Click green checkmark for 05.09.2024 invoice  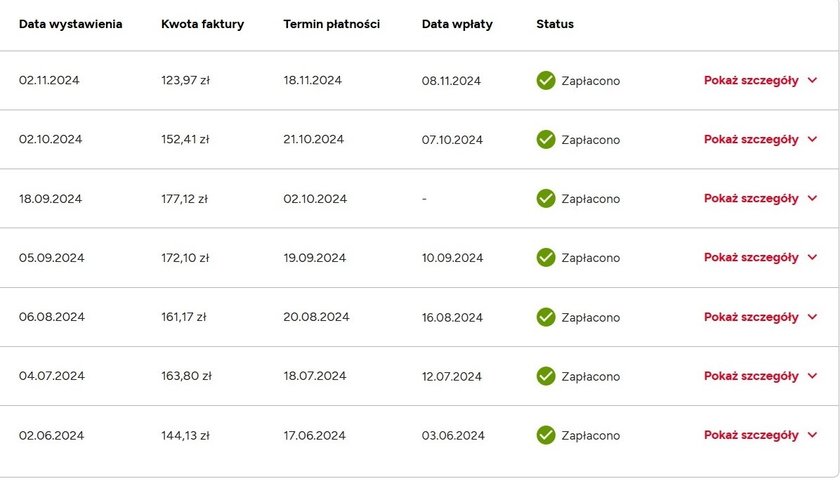pyautogui.click(x=546, y=257)
